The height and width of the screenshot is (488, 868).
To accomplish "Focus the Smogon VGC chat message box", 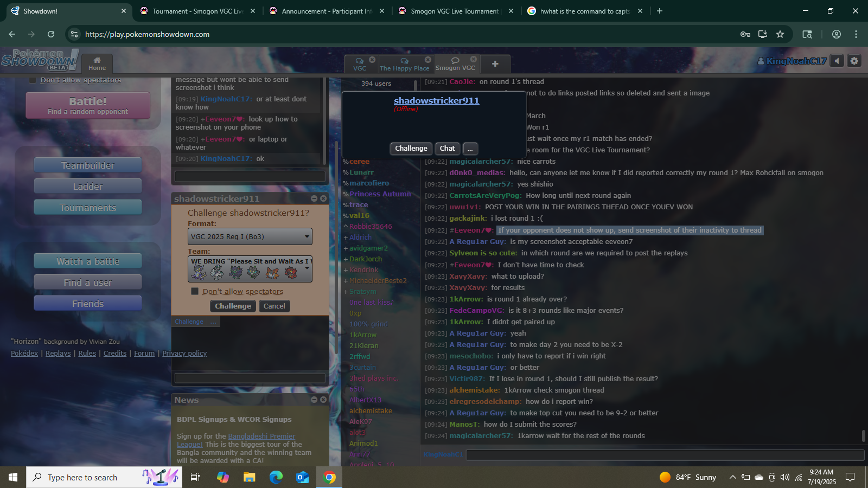I will tap(665, 454).
